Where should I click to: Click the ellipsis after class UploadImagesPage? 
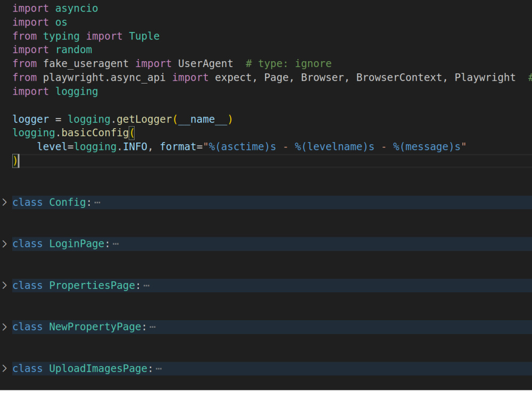pyautogui.click(x=159, y=369)
